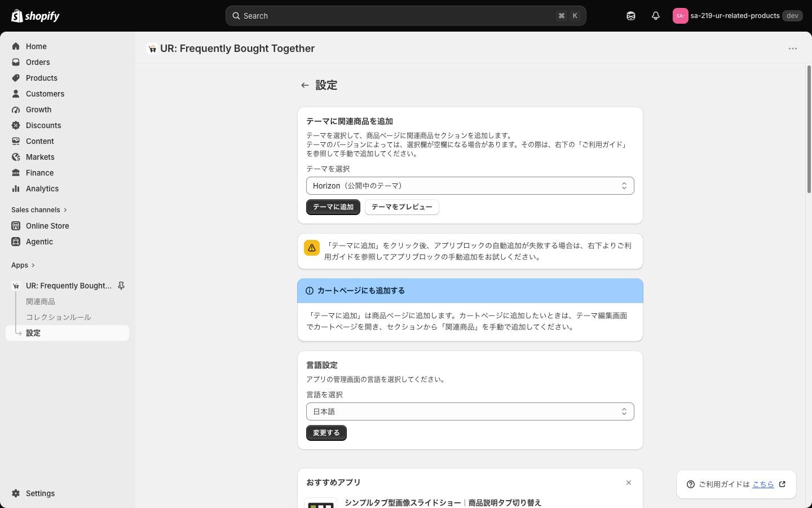View Analytics
This screenshot has height=508, width=812.
[x=67, y=189]
